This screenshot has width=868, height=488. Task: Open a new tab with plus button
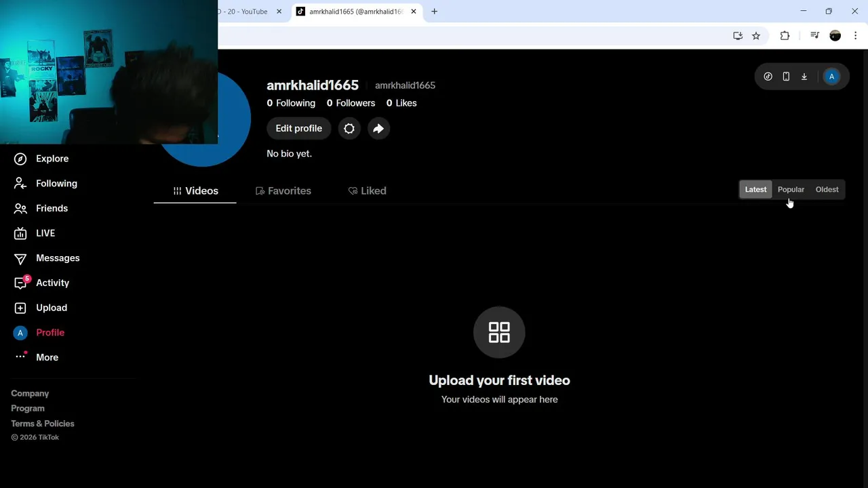click(434, 12)
